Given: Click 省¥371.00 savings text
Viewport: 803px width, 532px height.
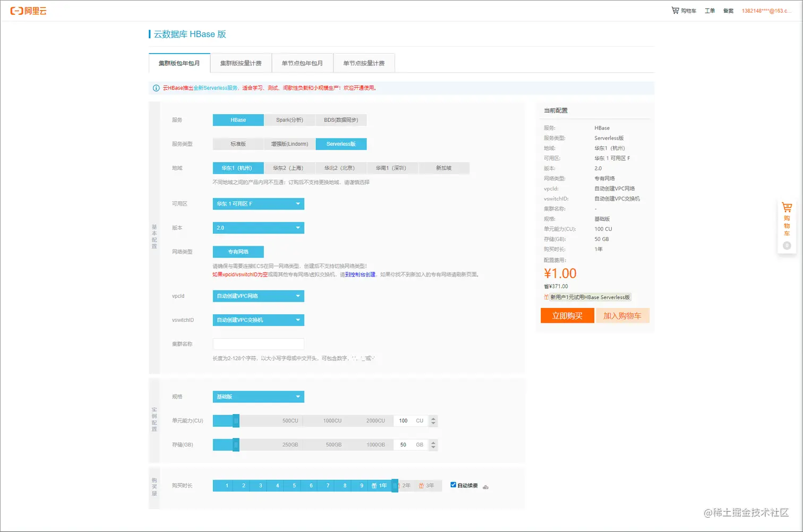Looking at the screenshot, I should click(x=556, y=287).
